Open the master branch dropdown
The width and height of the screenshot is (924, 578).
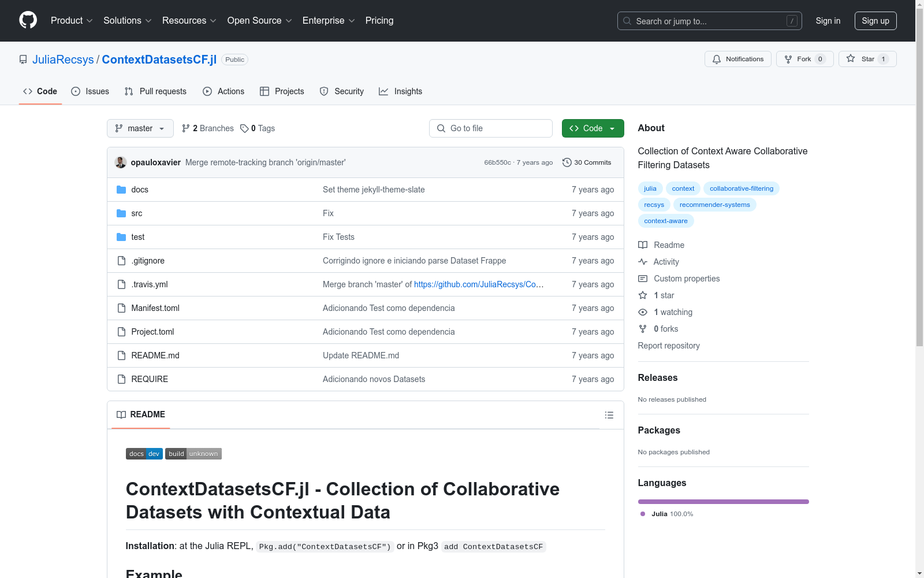(x=140, y=128)
